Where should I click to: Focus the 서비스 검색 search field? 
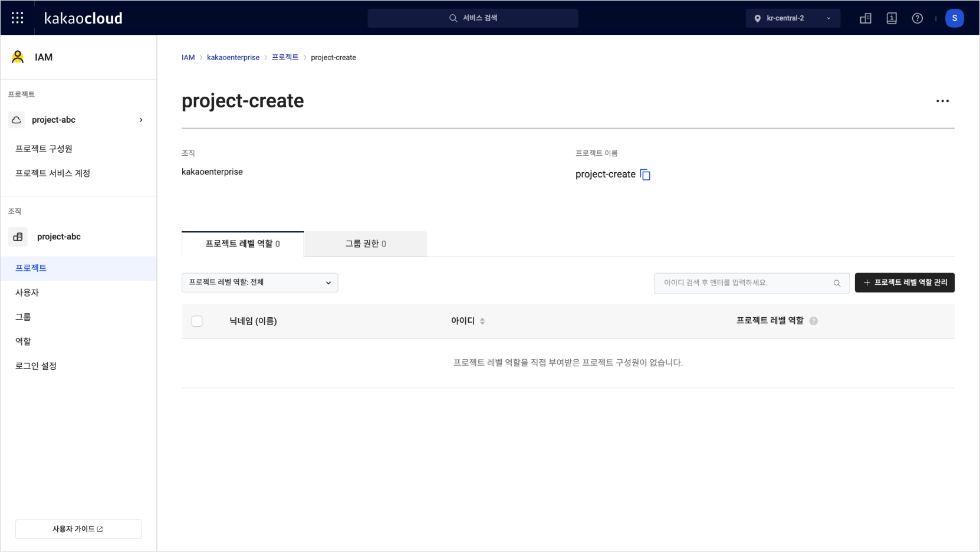(x=473, y=18)
